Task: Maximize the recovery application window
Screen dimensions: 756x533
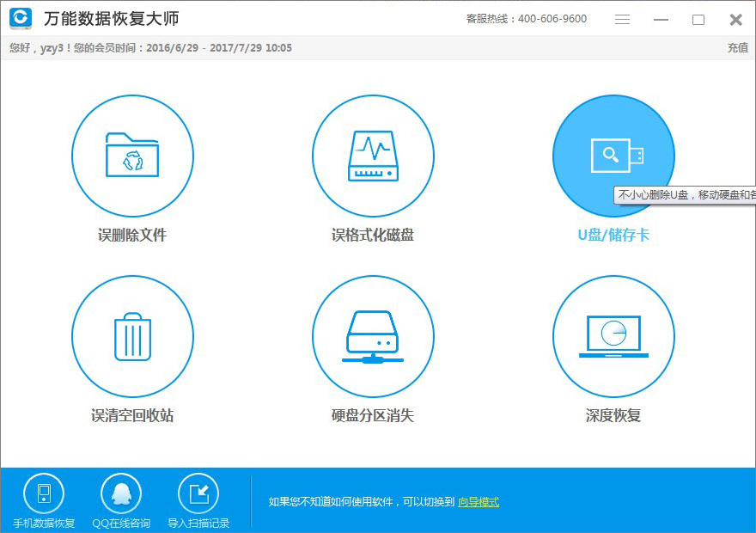Action: pyautogui.click(x=698, y=20)
